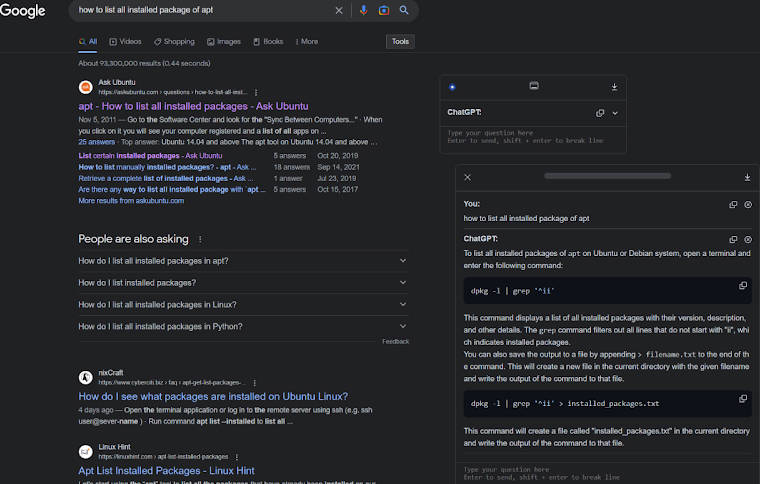Open the Tools button under search bar
This screenshot has height=484, width=760.
tap(400, 42)
